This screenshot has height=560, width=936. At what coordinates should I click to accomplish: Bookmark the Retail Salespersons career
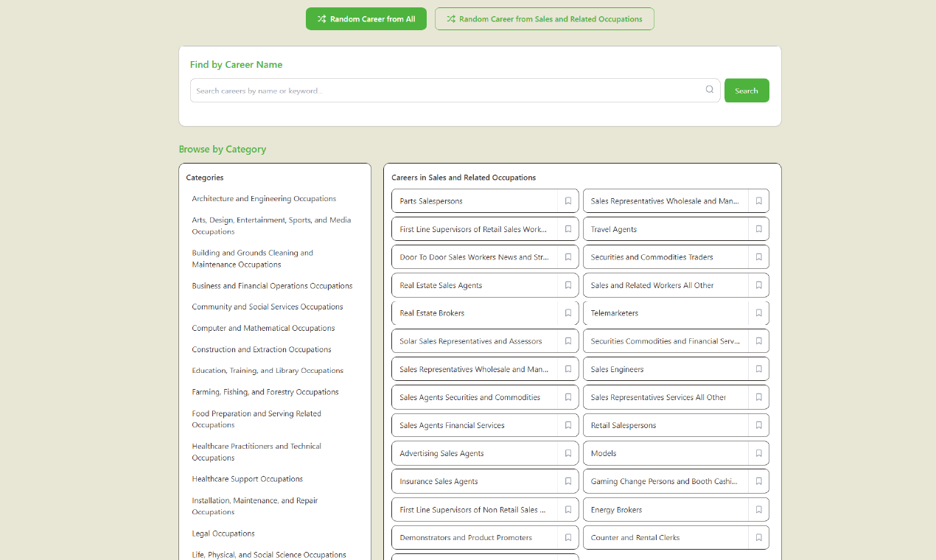(x=758, y=425)
